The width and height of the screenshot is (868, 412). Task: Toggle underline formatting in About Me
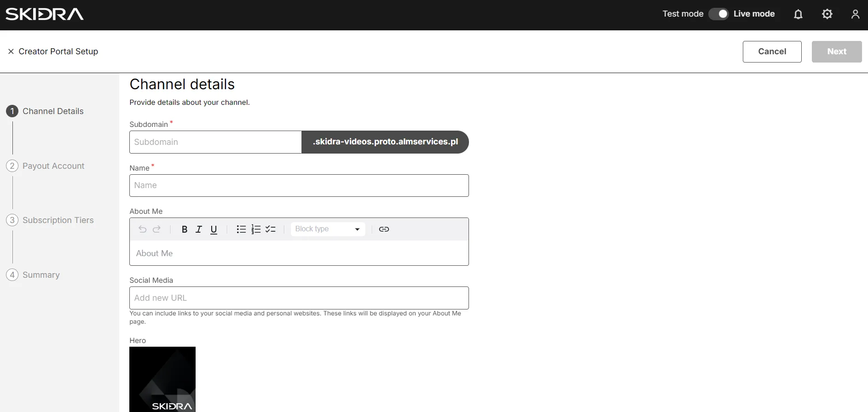[214, 229]
